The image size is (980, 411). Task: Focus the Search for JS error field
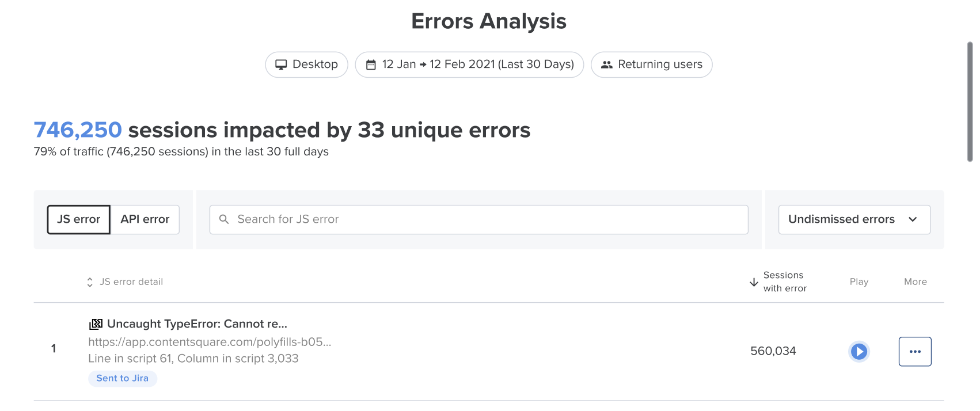coord(478,219)
